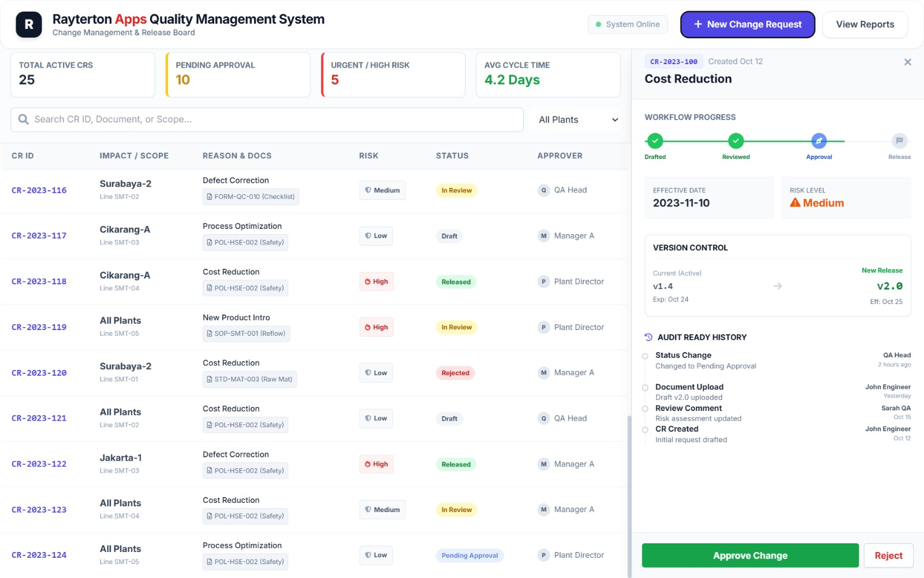The image size is (924, 578).
Task: Click the QA Head avatar for CR-2023-116
Action: (543, 190)
